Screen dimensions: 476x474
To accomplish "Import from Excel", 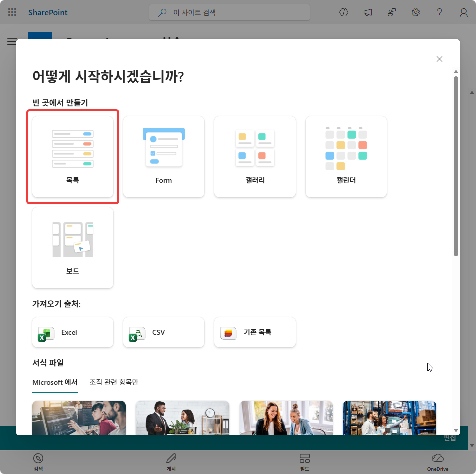I will click(x=73, y=332).
